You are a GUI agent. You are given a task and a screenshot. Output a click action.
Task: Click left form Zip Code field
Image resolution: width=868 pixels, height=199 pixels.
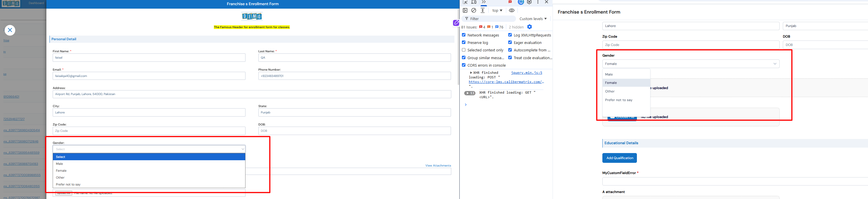pyautogui.click(x=149, y=131)
